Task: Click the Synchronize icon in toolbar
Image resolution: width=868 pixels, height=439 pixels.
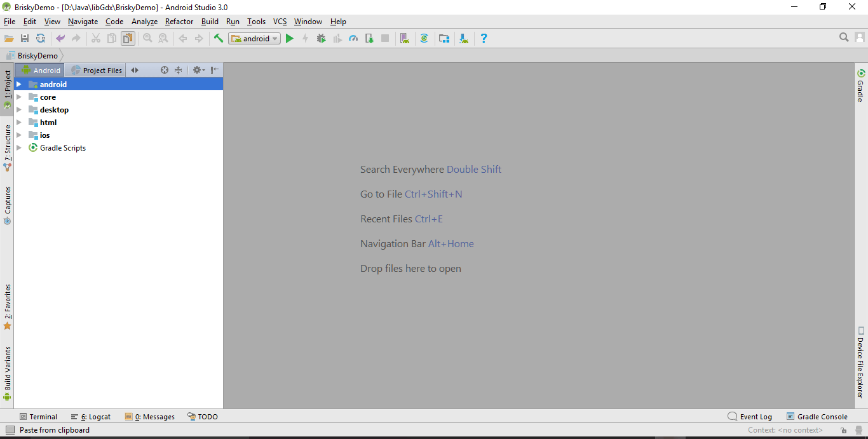Action: [x=41, y=39]
